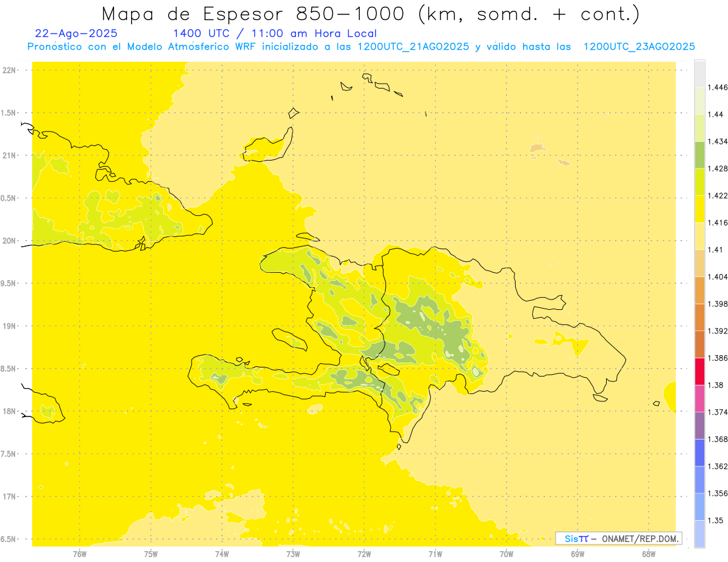
Task: Click the 76W longitude axis label
Action: (79, 554)
